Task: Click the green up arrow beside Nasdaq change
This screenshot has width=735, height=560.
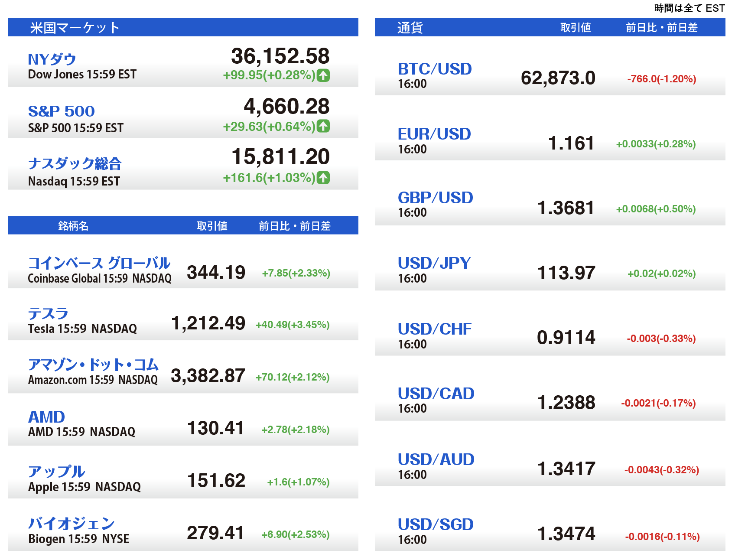Action: coord(323,178)
